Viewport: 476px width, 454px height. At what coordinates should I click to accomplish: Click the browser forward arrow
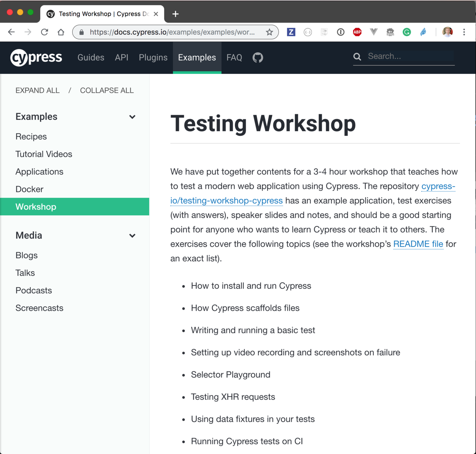(28, 32)
